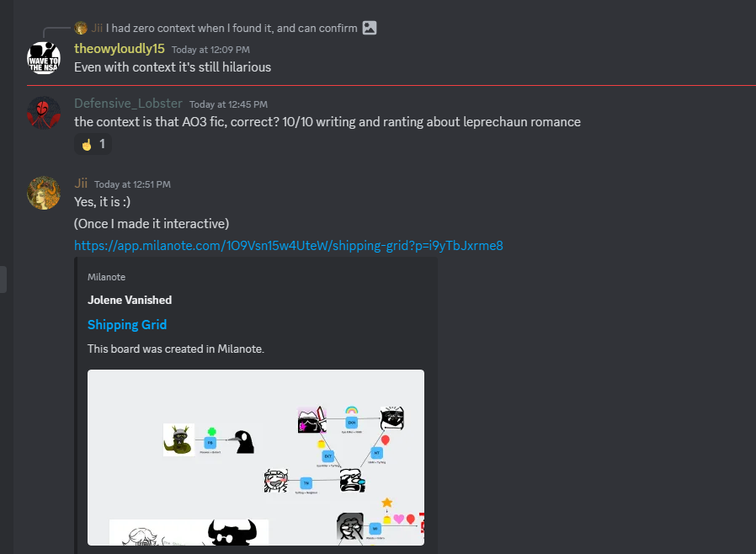Click the green clover icon in the board preview

pyautogui.click(x=211, y=432)
